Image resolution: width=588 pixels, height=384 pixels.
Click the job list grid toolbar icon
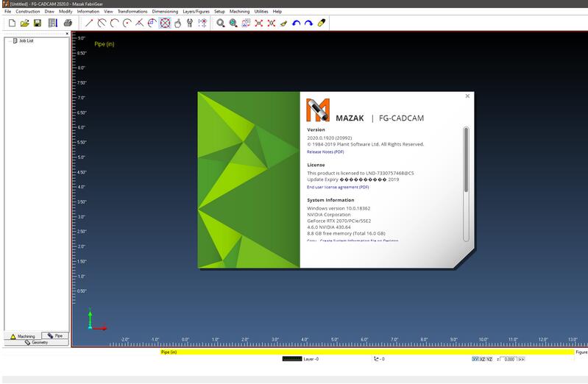pos(53,24)
